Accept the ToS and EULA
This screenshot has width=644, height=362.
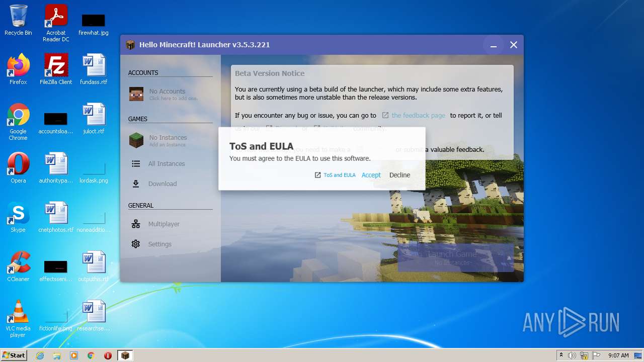[x=371, y=175]
